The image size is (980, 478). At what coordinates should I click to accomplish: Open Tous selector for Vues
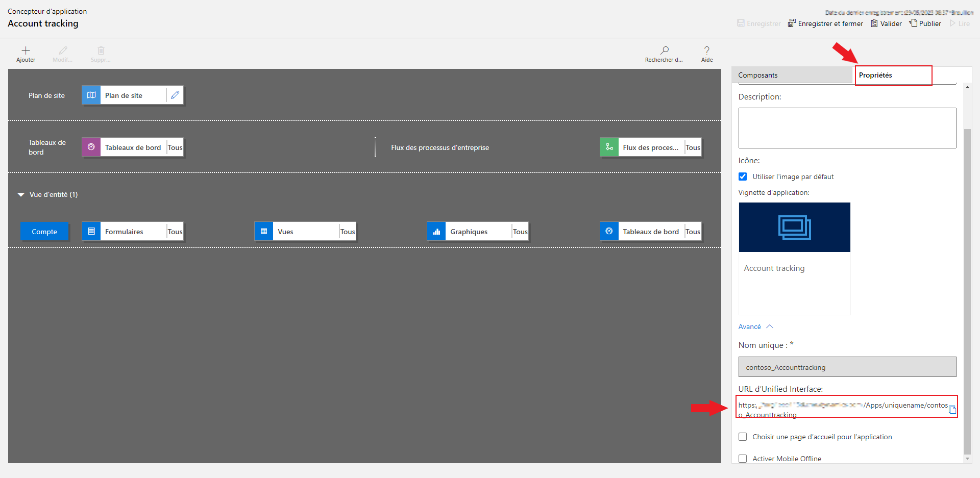pyautogui.click(x=348, y=232)
